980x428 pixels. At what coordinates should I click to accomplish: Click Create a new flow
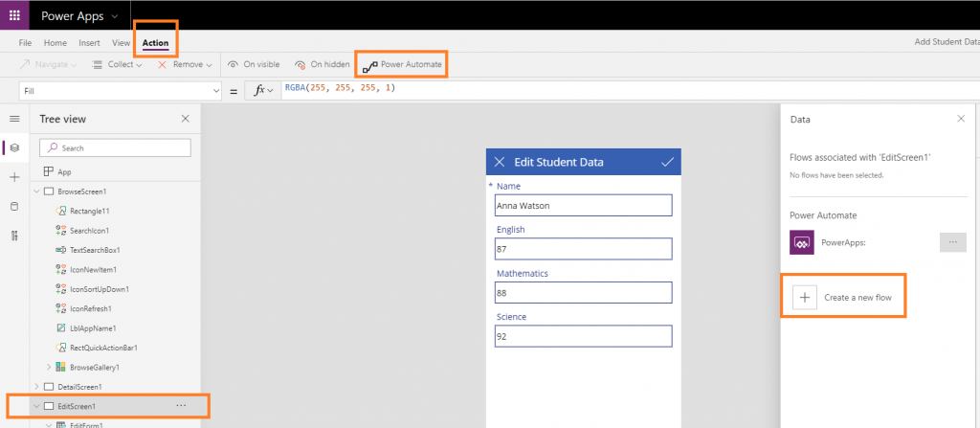click(842, 297)
